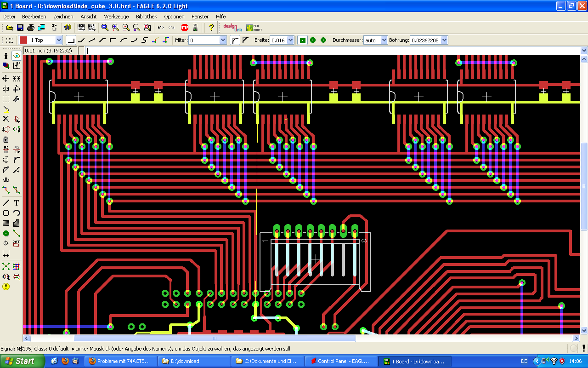Open the Datei menu
The width and height of the screenshot is (588, 368).
[x=9, y=17]
